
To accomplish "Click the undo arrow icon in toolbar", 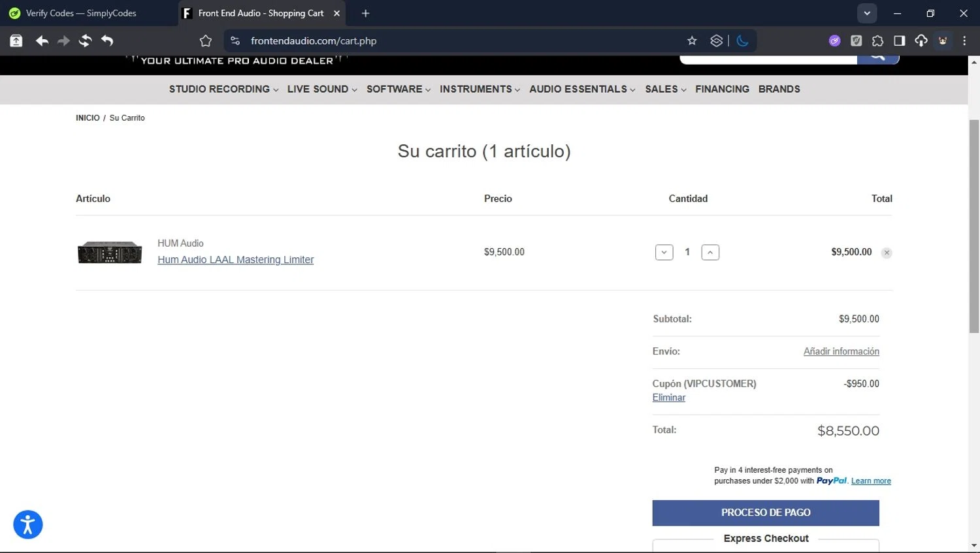I will pos(107,40).
